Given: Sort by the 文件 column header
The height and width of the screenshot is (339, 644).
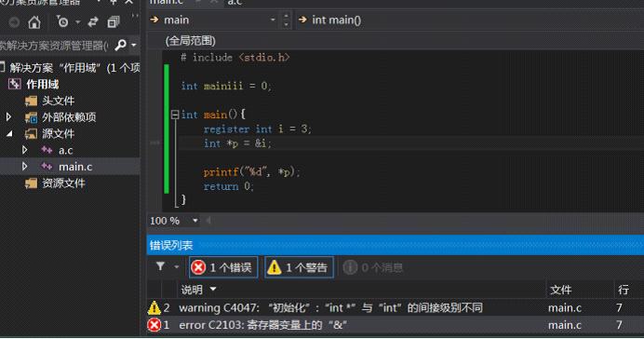Looking at the screenshot, I should (x=560, y=290).
